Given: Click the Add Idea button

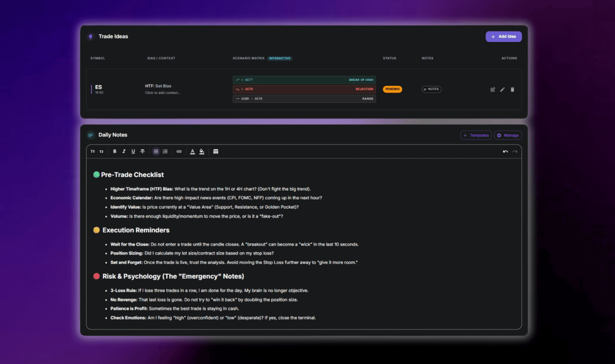Looking at the screenshot, I should tap(503, 36).
